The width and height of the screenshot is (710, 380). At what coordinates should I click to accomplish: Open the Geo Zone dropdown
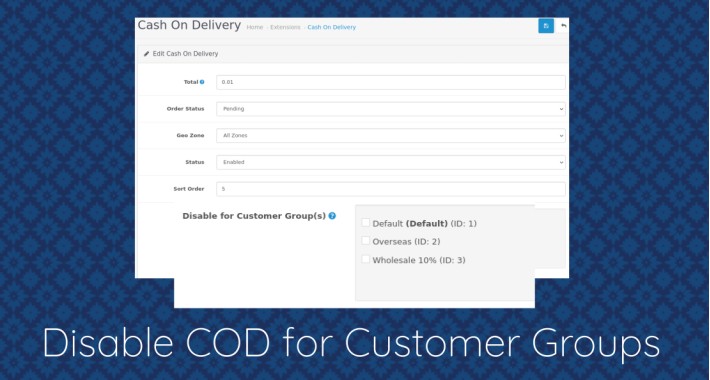[x=391, y=135]
